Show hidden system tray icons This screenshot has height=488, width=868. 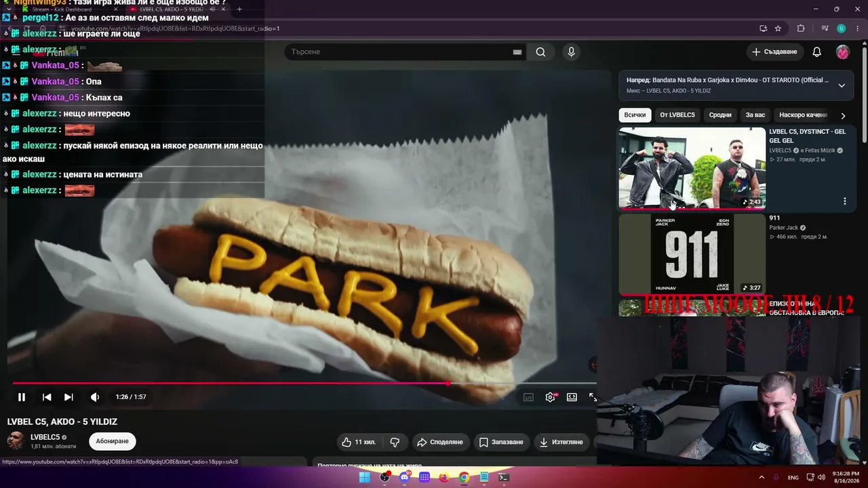pyautogui.click(x=762, y=477)
